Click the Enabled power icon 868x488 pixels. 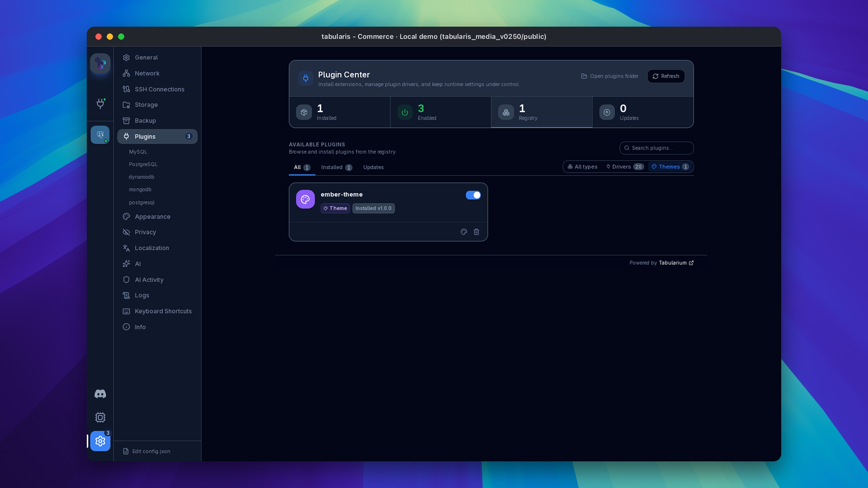click(x=405, y=113)
